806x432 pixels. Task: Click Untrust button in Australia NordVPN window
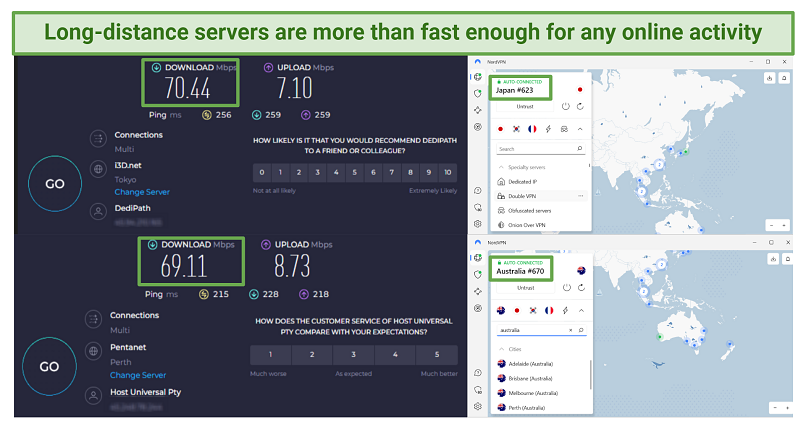[x=525, y=288]
